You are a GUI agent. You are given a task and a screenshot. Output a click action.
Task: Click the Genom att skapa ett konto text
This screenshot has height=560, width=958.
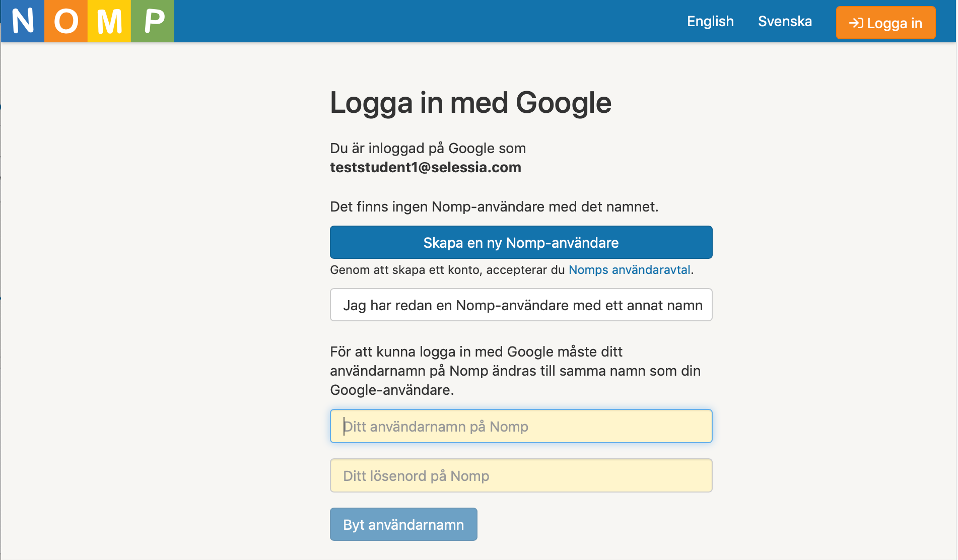tap(447, 270)
